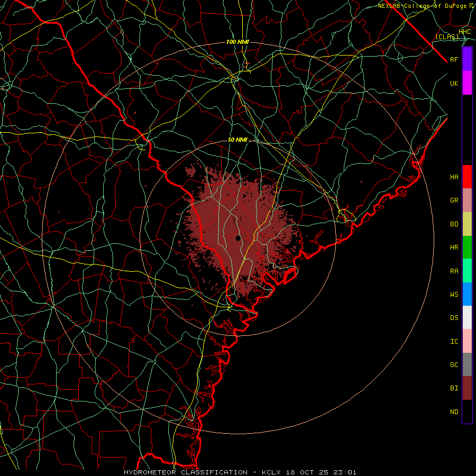Click the BD legend label
This screenshot has width=476, height=476.
454,224
